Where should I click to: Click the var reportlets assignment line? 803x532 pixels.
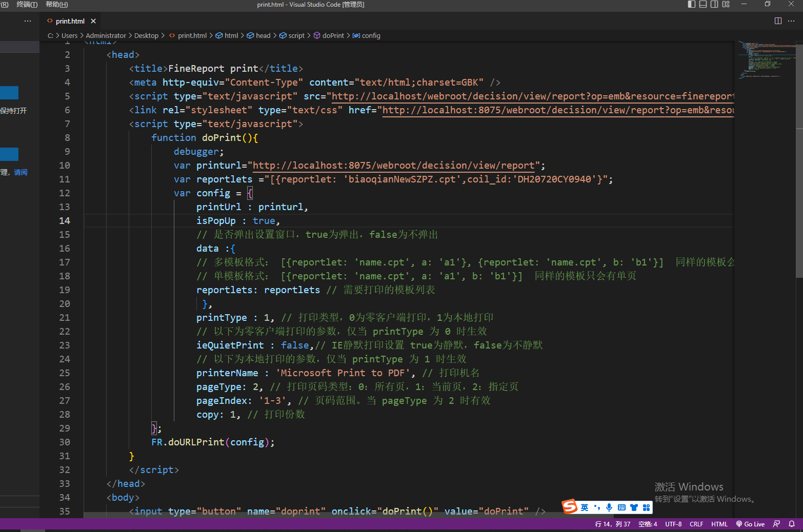[393, 179]
